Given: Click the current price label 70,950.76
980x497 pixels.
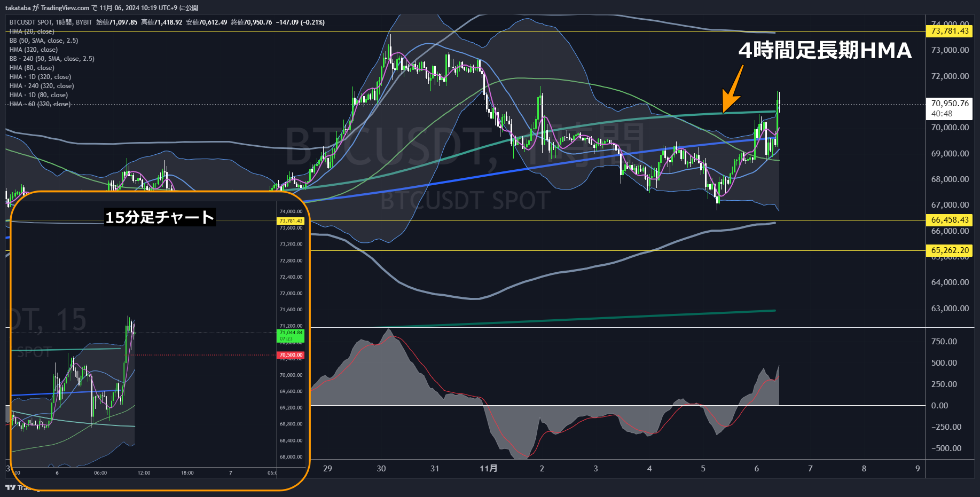Looking at the screenshot, I should point(950,104).
